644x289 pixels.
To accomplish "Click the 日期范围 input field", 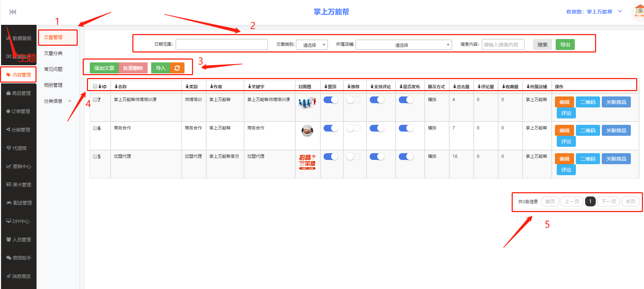I will coord(221,45).
